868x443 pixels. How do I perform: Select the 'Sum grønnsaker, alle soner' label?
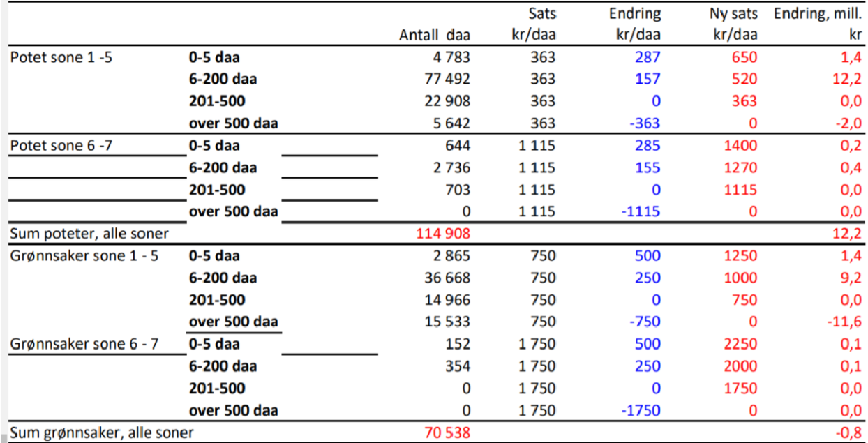102,433
